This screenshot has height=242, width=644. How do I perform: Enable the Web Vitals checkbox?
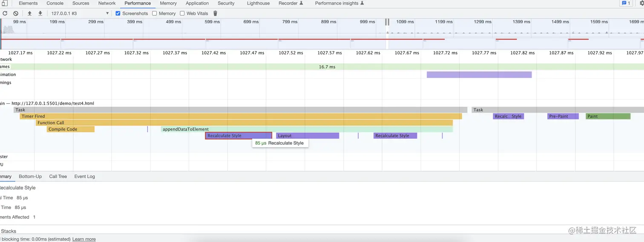[182, 14]
